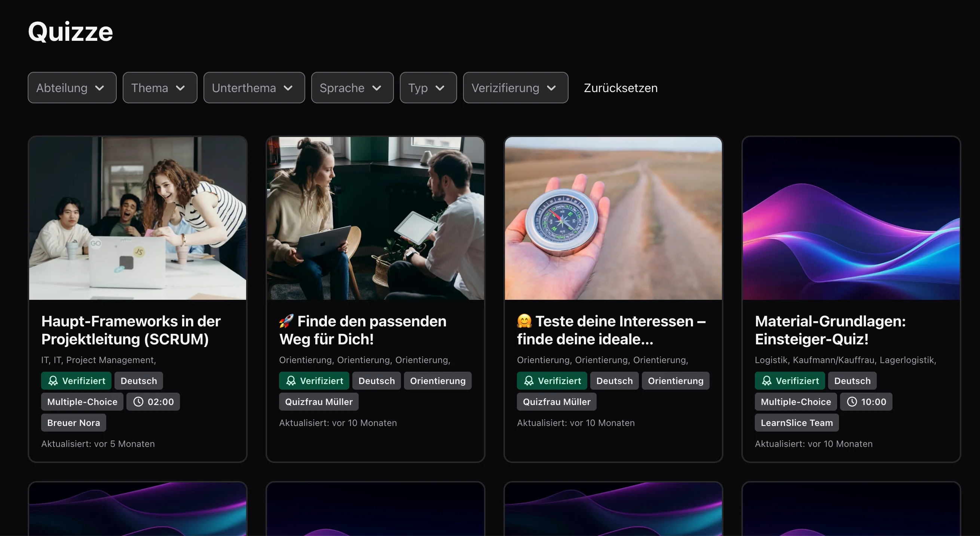Click the Breuer Nora author tag
This screenshot has width=980, height=536.
73,422
